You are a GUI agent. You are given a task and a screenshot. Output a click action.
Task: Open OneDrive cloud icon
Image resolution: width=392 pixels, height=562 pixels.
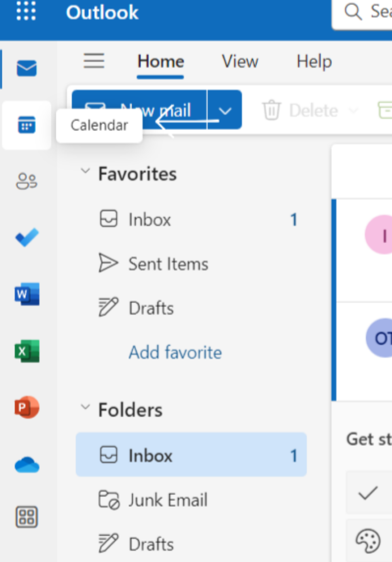(x=27, y=465)
